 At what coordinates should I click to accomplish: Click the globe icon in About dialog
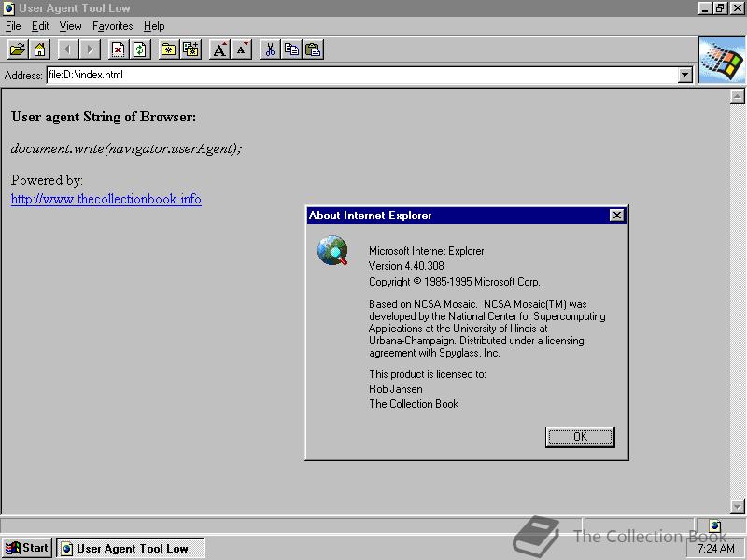pos(332,250)
